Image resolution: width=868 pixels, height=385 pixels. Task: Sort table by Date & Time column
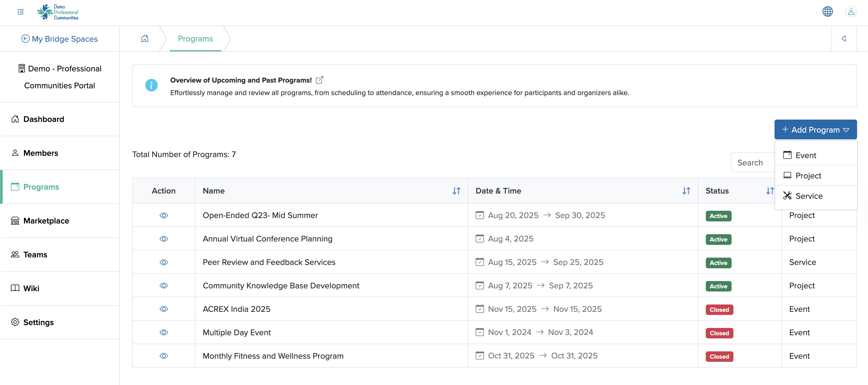pos(686,191)
